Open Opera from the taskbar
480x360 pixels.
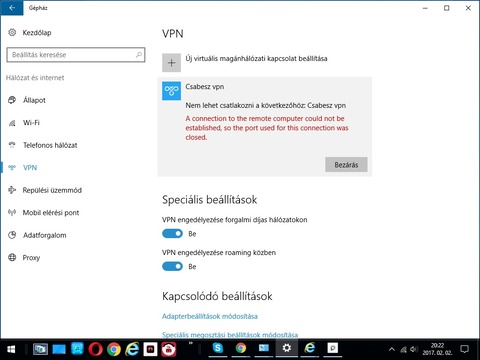pos(95,349)
